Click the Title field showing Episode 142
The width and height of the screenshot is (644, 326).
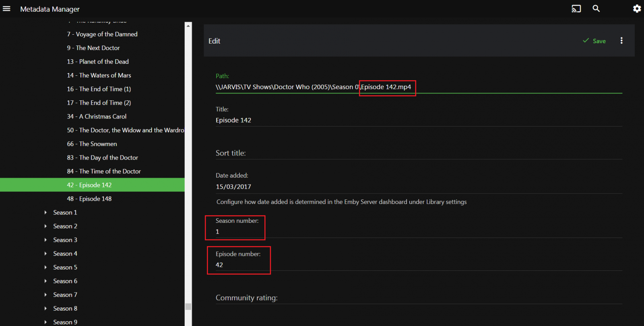(x=419, y=120)
